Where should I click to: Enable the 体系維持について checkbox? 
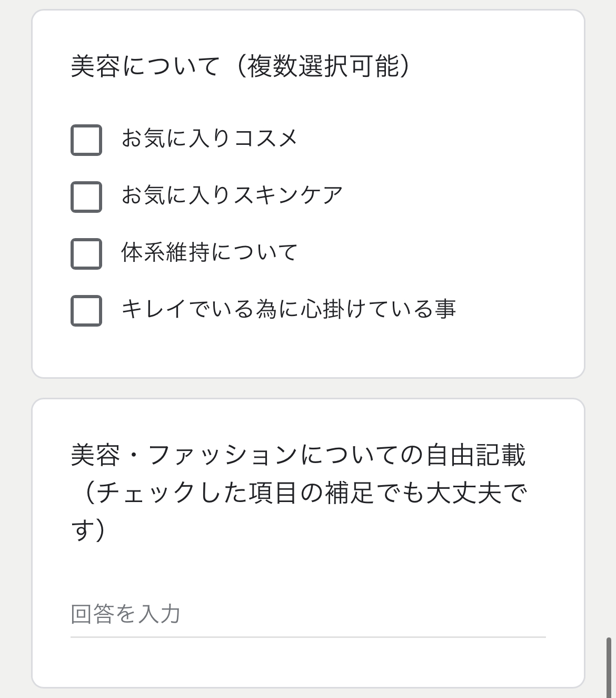click(86, 253)
